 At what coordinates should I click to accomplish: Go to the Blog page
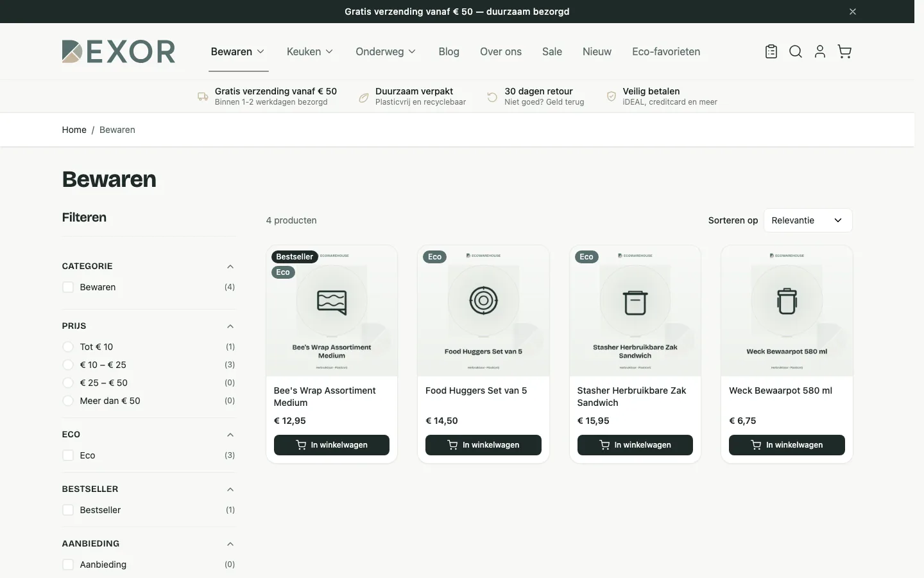[449, 51]
